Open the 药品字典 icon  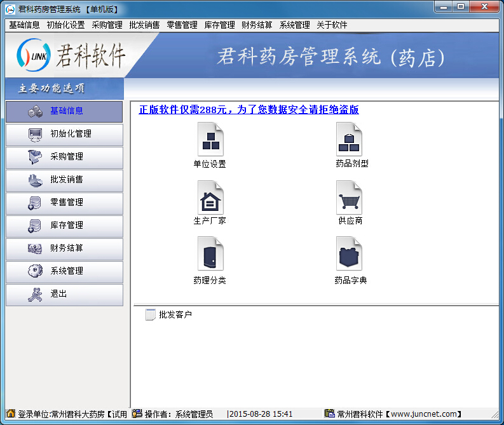(x=349, y=253)
